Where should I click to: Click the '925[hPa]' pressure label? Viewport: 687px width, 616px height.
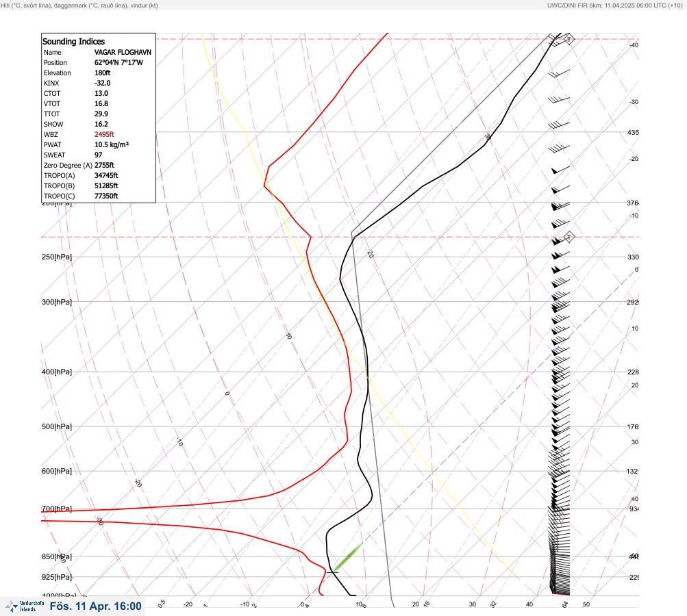(x=57, y=578)
